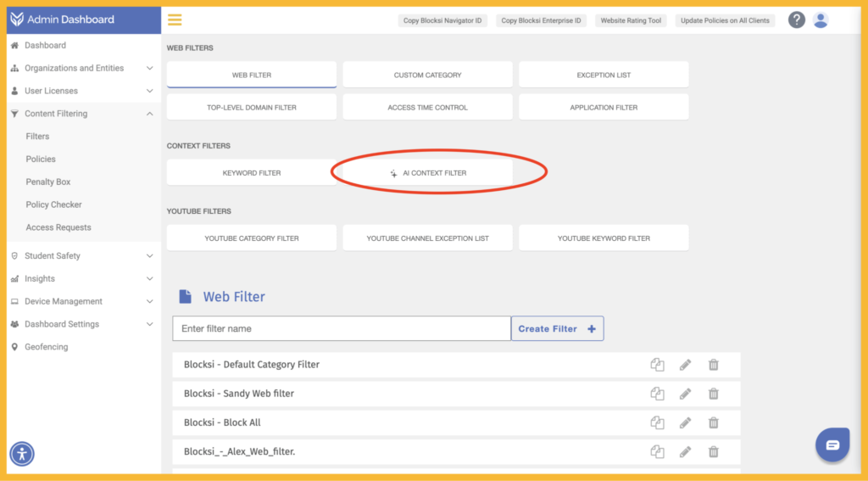Duplicate the Blocksi_-_Alex_Web_filter. entry
The image size is (868, 481).
[657, 451]
